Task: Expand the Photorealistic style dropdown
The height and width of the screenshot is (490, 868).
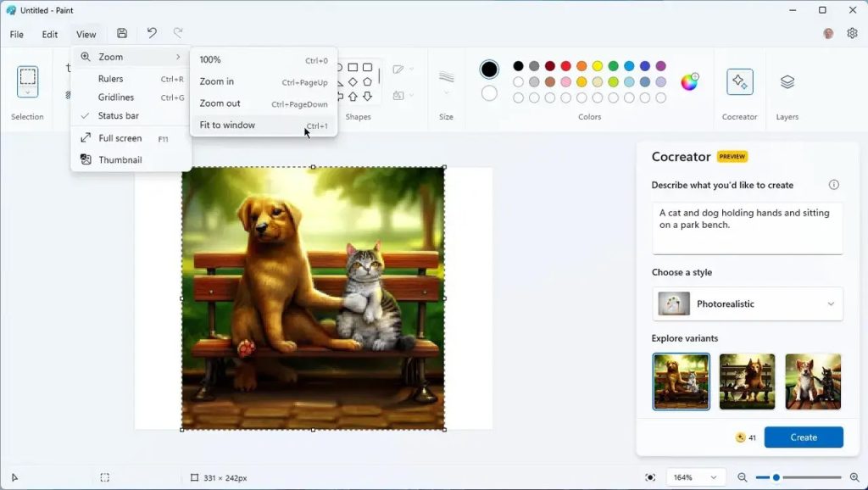Action: [748, 303]
